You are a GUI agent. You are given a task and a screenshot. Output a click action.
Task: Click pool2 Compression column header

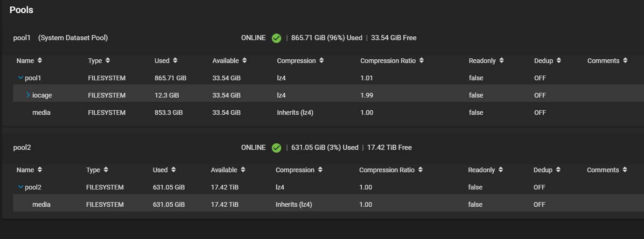[295, 170]
